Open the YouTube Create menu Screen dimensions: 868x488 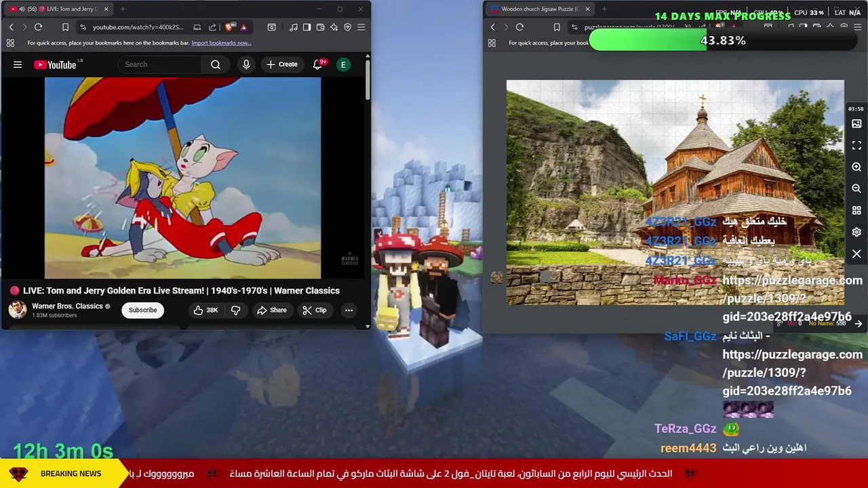(x=282, y=64)
